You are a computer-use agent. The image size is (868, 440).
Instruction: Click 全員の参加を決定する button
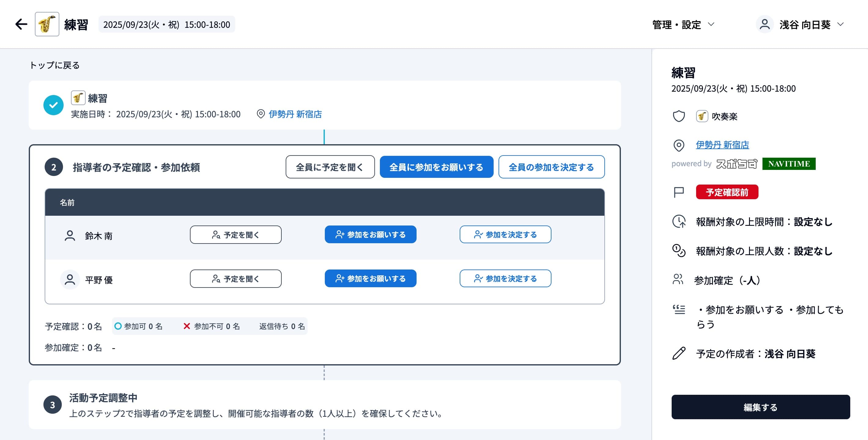tap(551, 167)
